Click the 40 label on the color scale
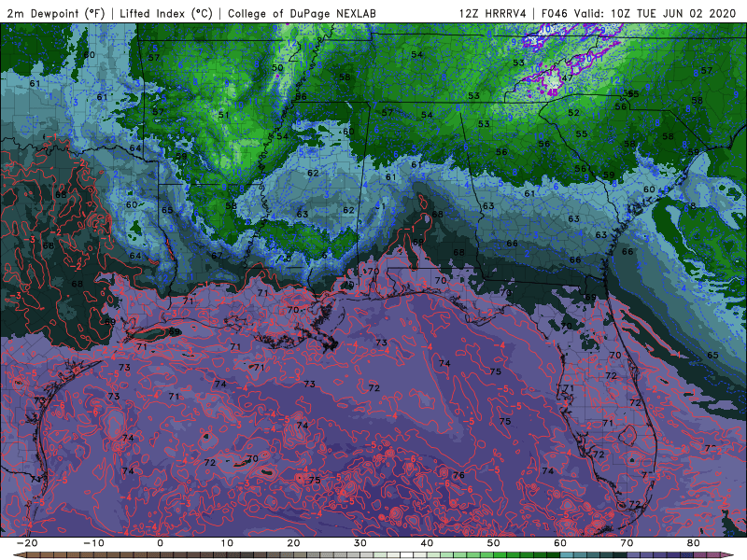Viewport: 747px width, 560px height. 427,543
